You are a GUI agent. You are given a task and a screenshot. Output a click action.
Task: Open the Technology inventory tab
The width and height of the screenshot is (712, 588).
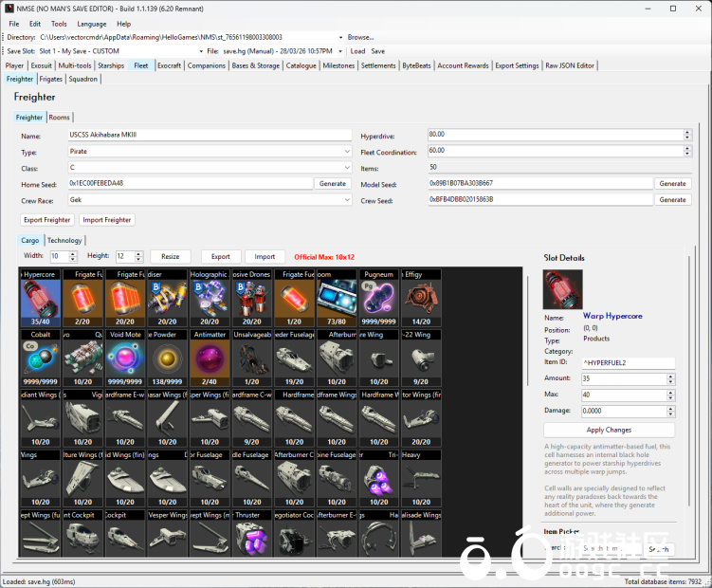tap(64, 241)
